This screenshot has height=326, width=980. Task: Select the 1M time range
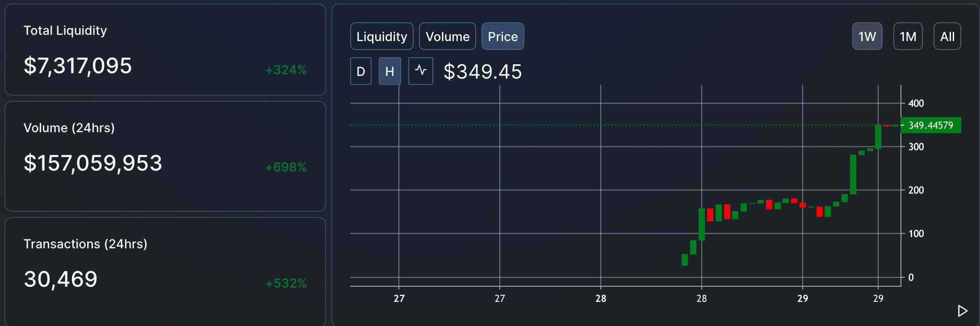pos(908,36)
